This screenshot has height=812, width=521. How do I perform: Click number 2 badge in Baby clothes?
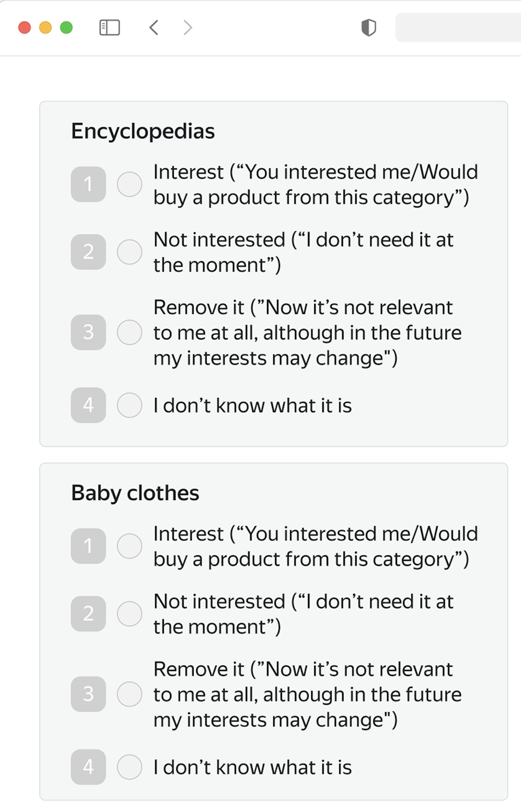click(88, 614)
